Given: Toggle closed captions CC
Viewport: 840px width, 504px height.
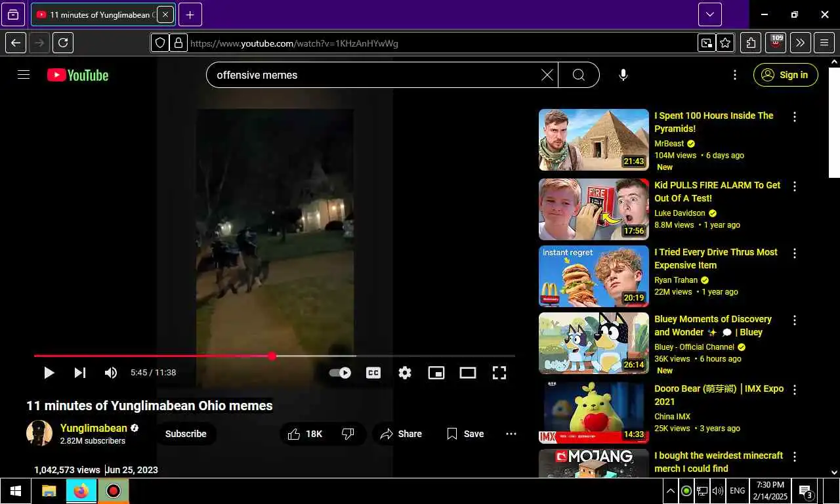Looking at the screenshot, I should 373,373.
